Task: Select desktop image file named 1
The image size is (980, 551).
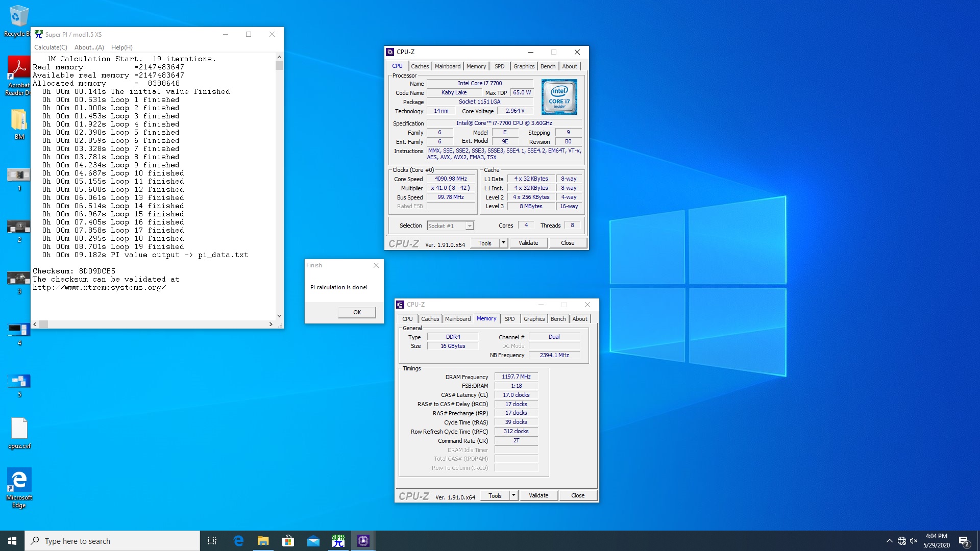Action: 19,179
